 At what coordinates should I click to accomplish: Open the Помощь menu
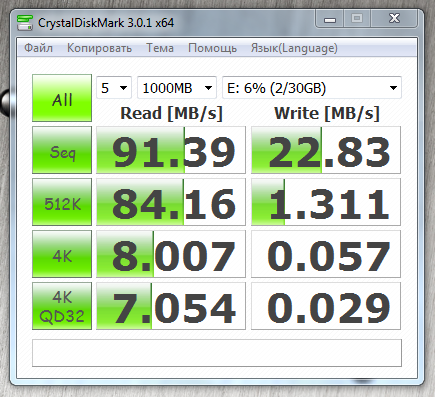tap(212, 48)
